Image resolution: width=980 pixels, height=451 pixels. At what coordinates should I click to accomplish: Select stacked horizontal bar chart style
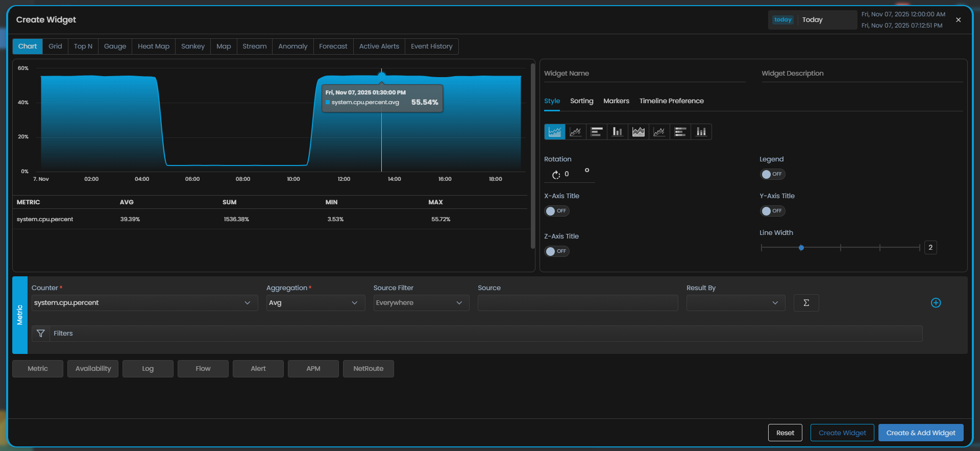[x=680, y=132]
